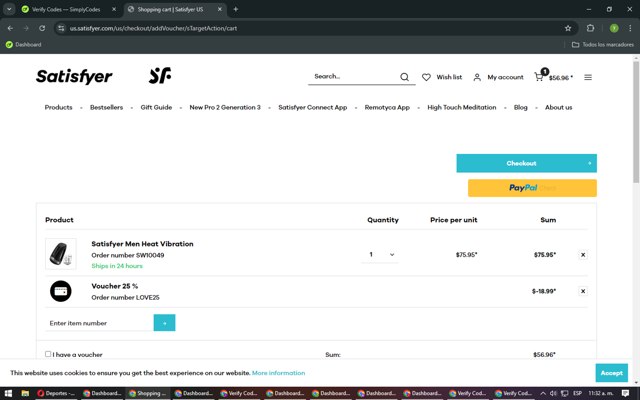Image resolution: width=640 pixels, height=400 pixels.
Task: Open the Windows Start menu
Action: point(8,393)
